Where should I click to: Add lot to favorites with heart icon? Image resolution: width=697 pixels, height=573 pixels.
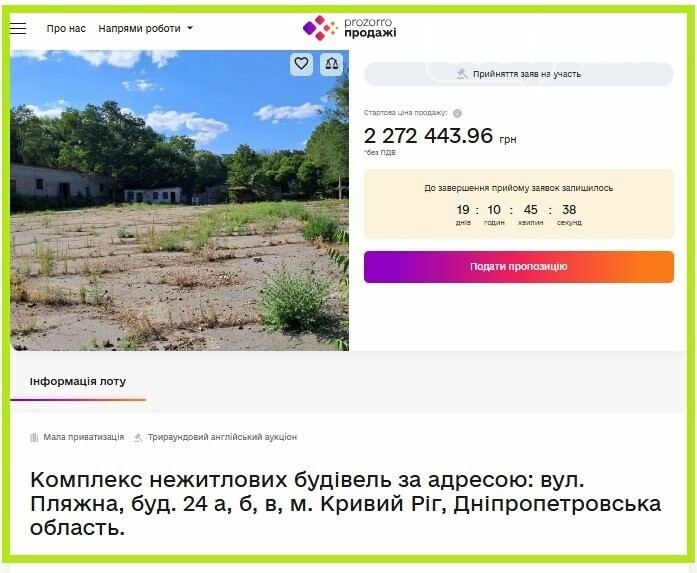pyautogui.click(x=301, y=64)
